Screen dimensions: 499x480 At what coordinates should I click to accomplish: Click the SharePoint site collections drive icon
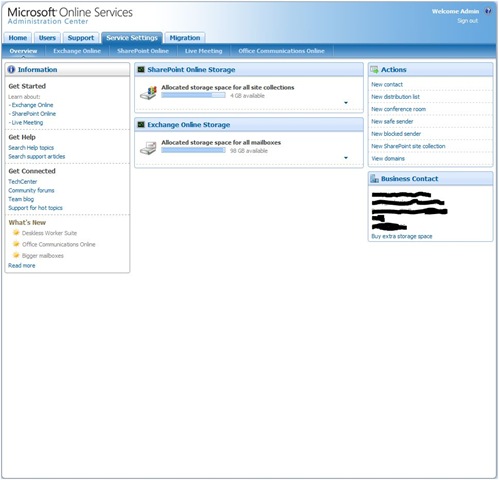(x=149, y=93)
